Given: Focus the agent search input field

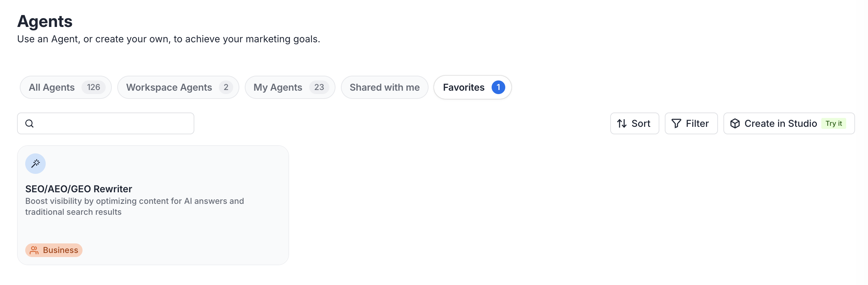Looking at the screenshot, I should (x=113, y=123).
